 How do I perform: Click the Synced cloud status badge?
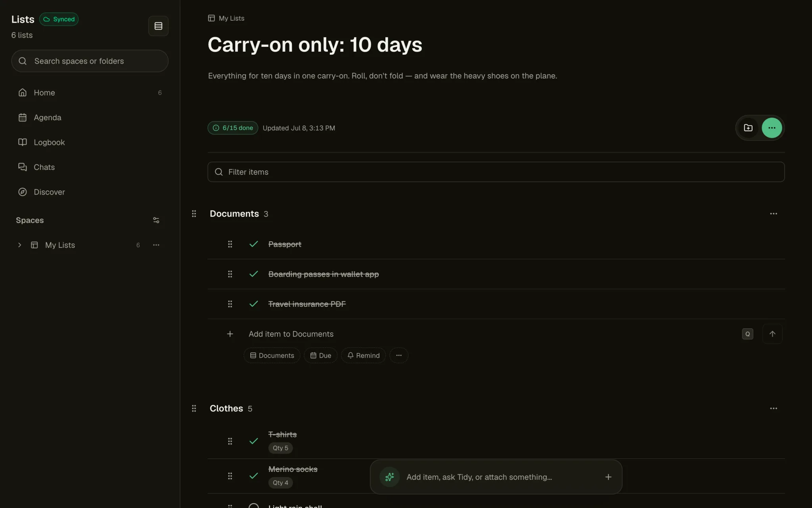pyautogui.click(x=59, y=19)
